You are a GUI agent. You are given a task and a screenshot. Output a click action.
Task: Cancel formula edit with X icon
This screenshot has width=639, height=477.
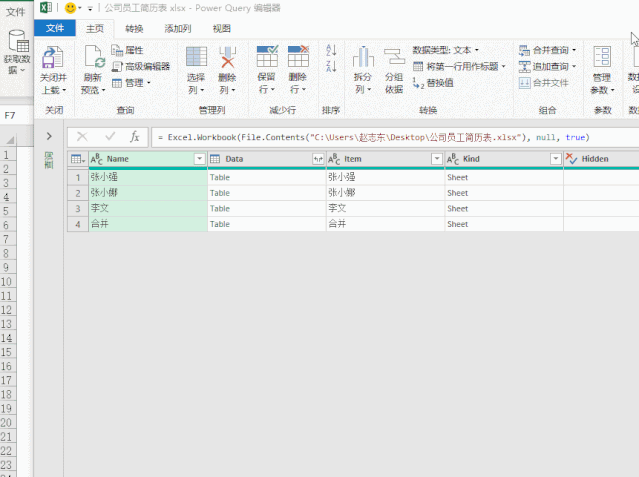pyautogui.click(x=82, y=137)
